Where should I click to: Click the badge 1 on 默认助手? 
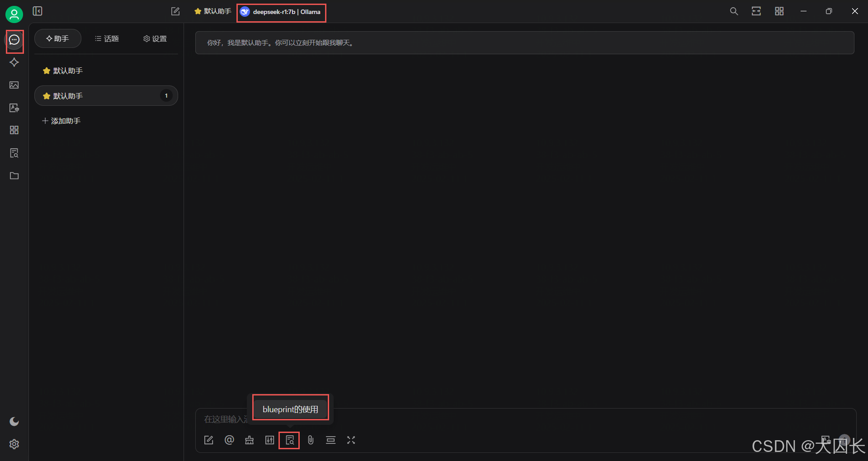[x=166, y=96]
